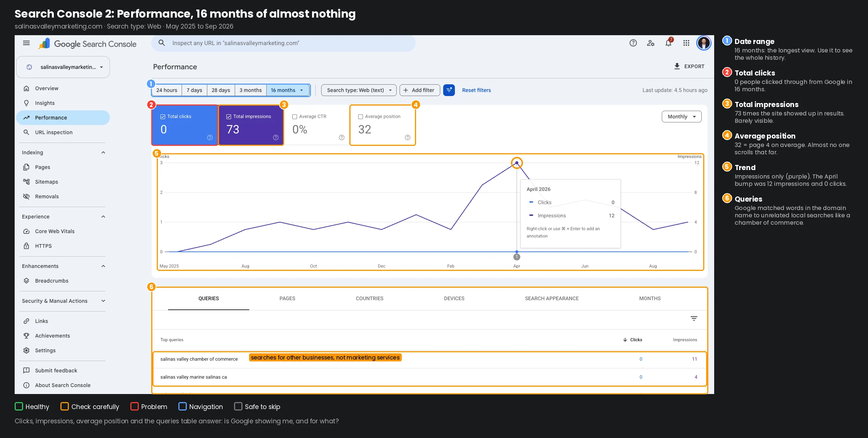The width and height of the screenshot is (868, 438).
Task: Select the 24 hours range
Action: [x=167, y=90]
